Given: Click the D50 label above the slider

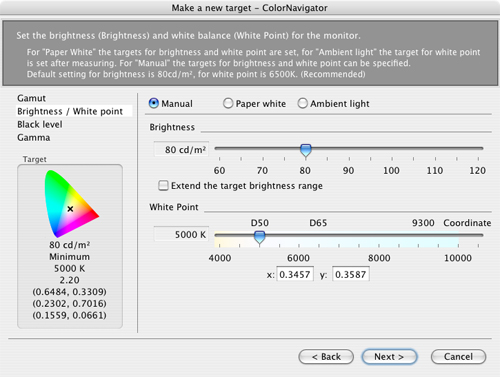Looking at the screenshot, I should pos(260,223).
